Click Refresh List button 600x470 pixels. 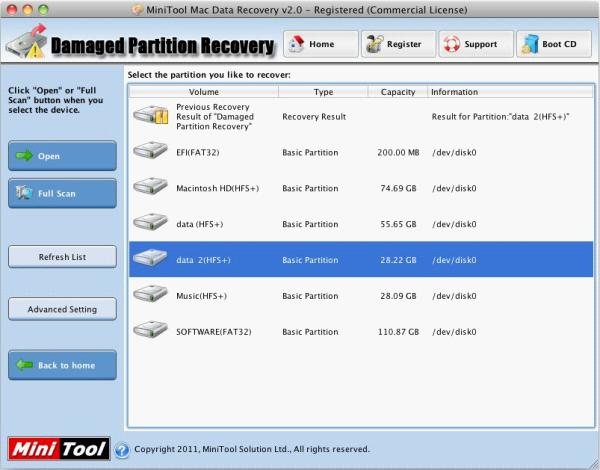pos(62,257)
